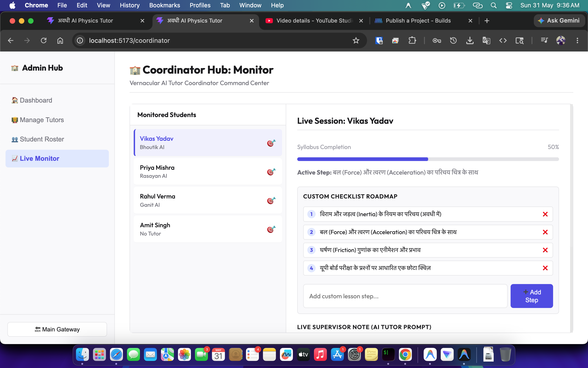Viewport: 588px width, 368px height.
Task: Open the browser home page
Action: [60, 40]
